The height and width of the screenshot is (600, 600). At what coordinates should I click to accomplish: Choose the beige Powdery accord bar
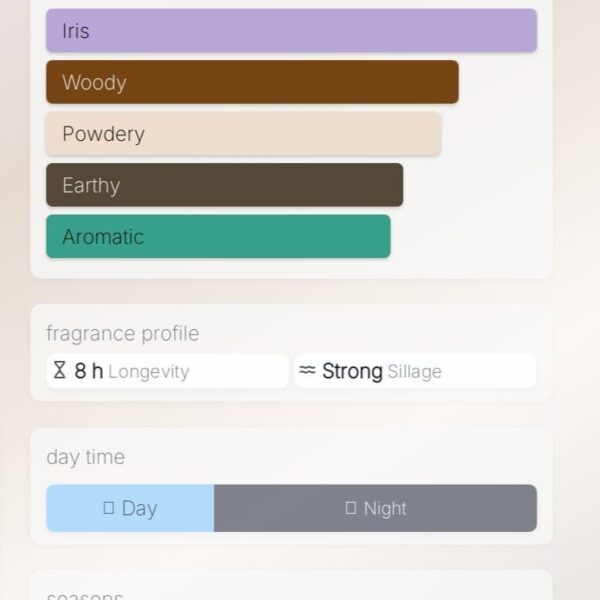coord(243,134)
